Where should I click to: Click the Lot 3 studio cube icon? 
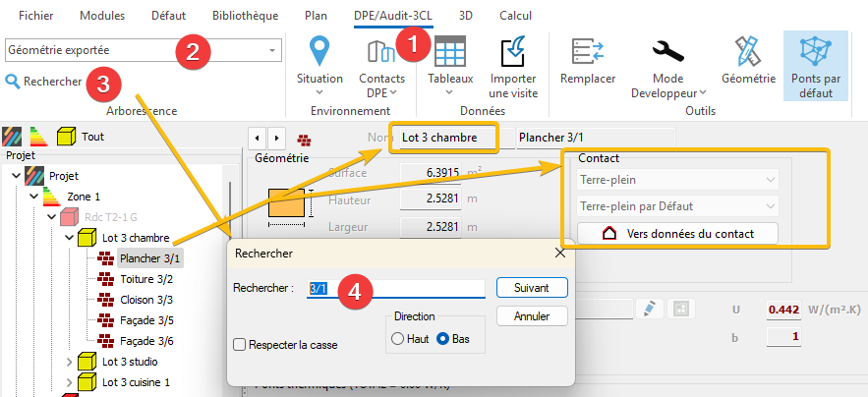pos(87,363)
